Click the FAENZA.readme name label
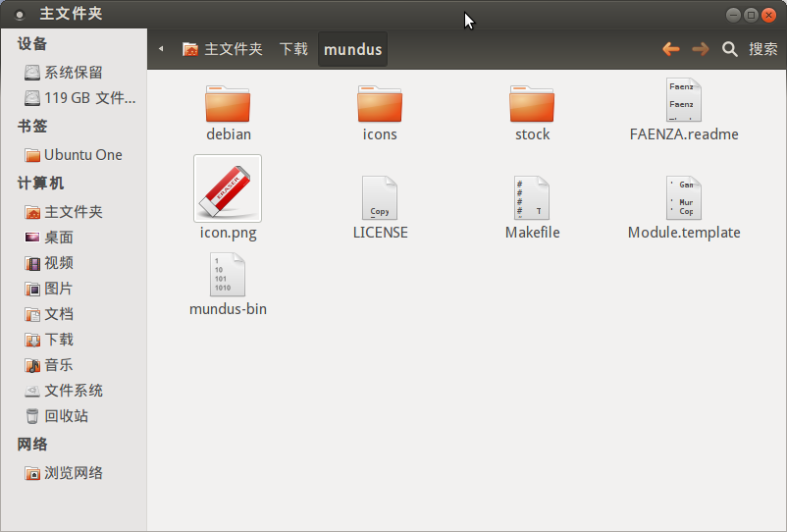The height and width of the screenshot is (532, 787). coord(684,134)
